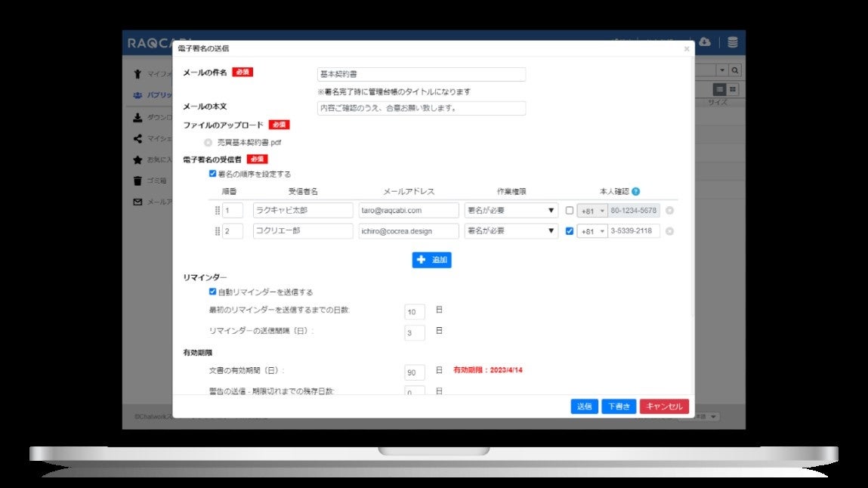Switch to list view icon
868x488 pixels.
coord(719,89)
